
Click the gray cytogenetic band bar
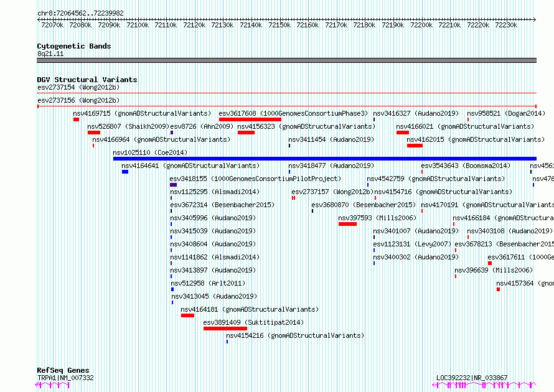[286, 60]
